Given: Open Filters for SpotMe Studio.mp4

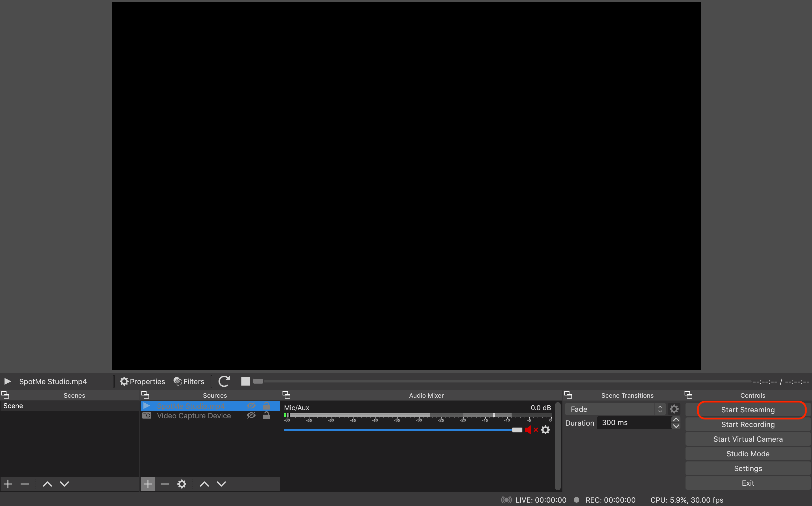Looking at the screenshot, I should point(189,381).
